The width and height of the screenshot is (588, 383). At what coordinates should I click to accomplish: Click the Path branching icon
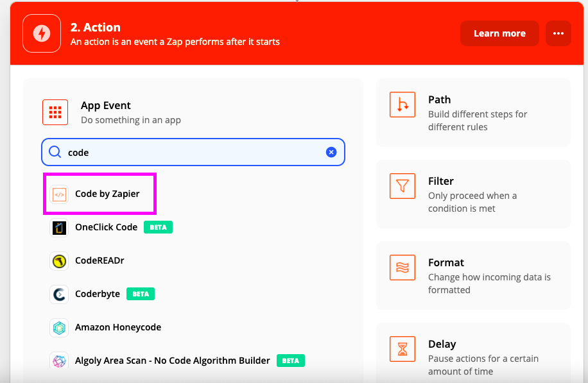tap(402, 105)
